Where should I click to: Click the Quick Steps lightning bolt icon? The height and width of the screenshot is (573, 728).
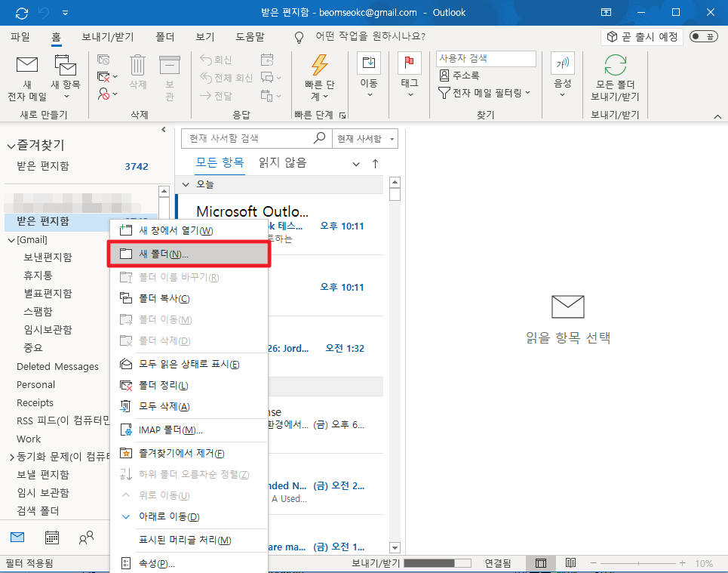(x=319, y=65)
